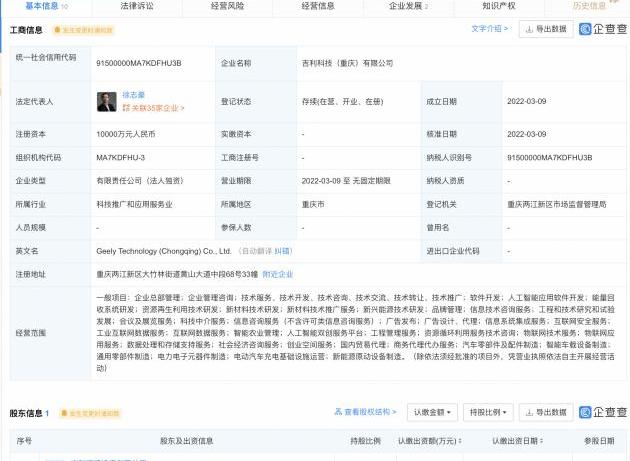This screenshot has height=461, width=630.
Task: Click the help icon next to 文字介绍
Action: pyautogui.click(x=504, y=29)
